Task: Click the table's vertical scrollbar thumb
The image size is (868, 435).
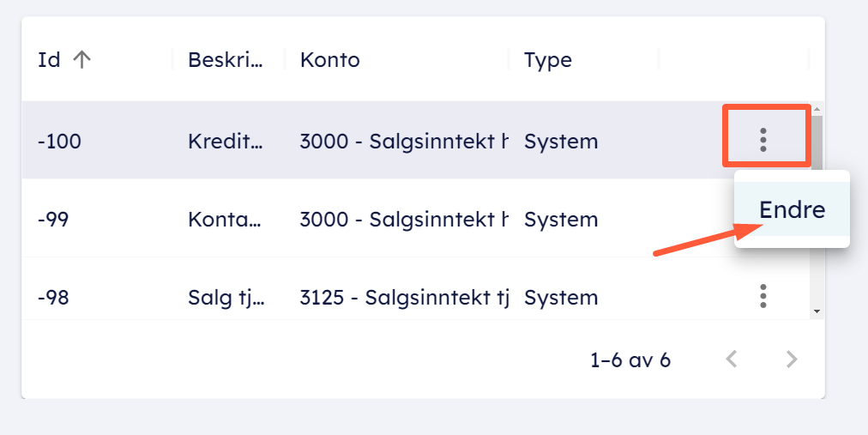Action: pos(817,146)
